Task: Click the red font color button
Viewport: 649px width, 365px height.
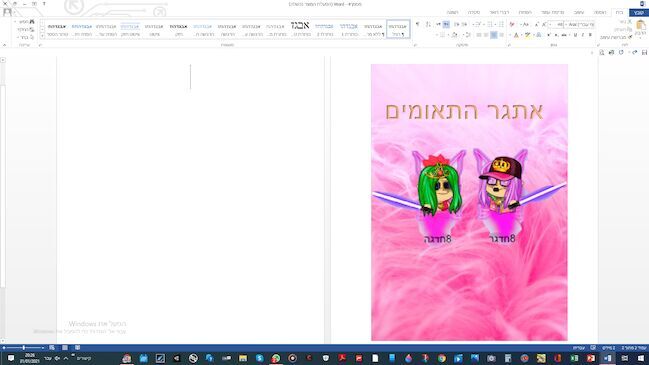Action: (516, 35)
